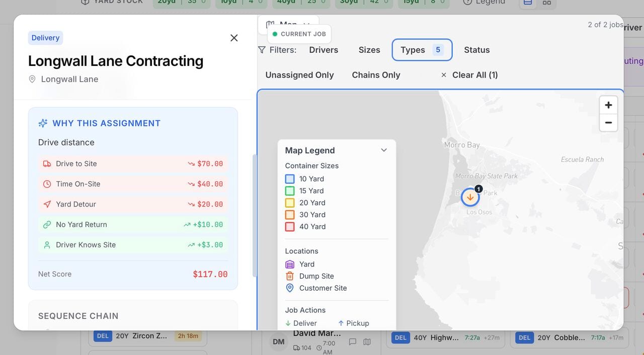
Task: Select the grid view icon in background toolbar
Action: (x=546, y=3)
